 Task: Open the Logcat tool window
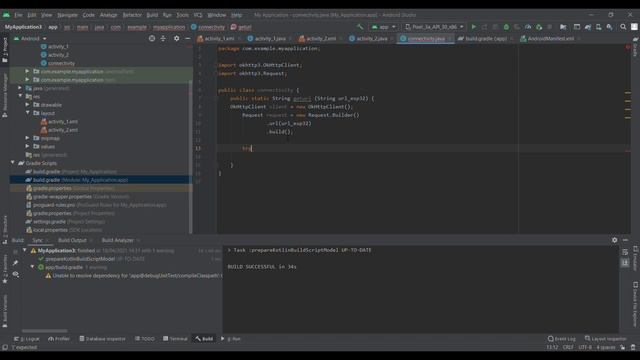coord(27,339)
